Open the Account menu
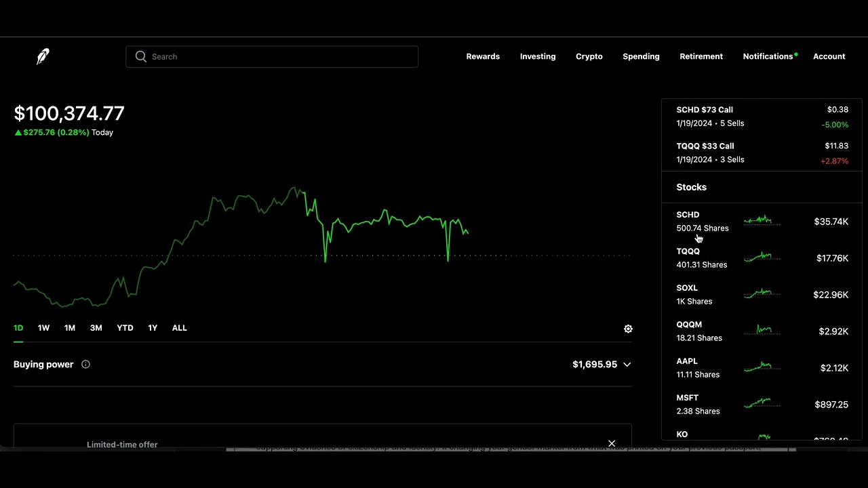Image resolution: width=868 pixels, height=488 pixels. 829,56
